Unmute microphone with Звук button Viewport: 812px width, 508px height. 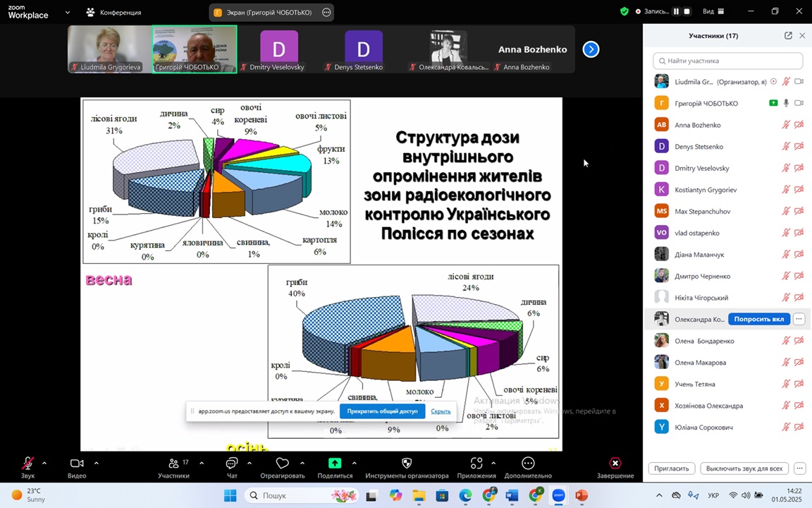coord(27,467)
